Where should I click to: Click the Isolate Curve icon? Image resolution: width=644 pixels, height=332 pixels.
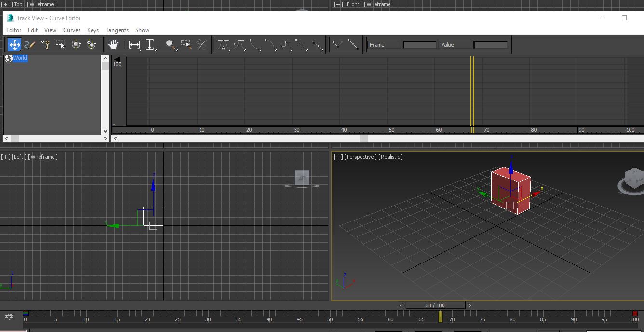pos(202,45)
